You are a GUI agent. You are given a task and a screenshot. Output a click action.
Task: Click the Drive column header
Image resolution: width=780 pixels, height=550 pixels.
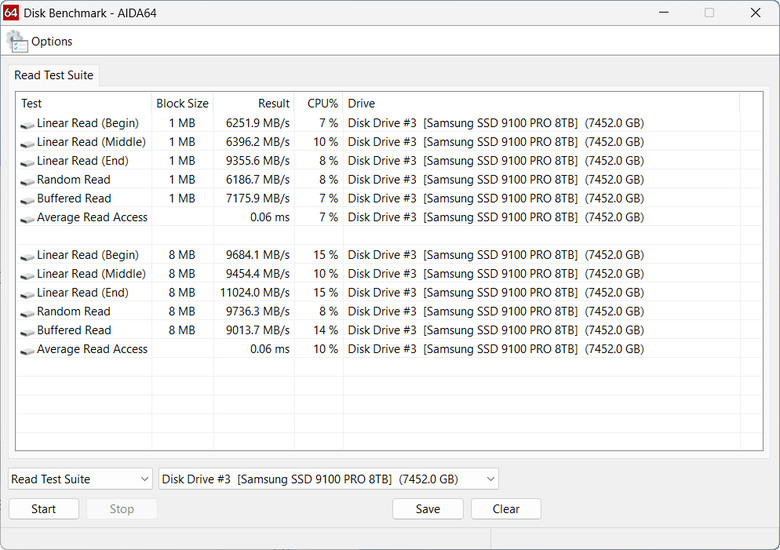[541, 103]
